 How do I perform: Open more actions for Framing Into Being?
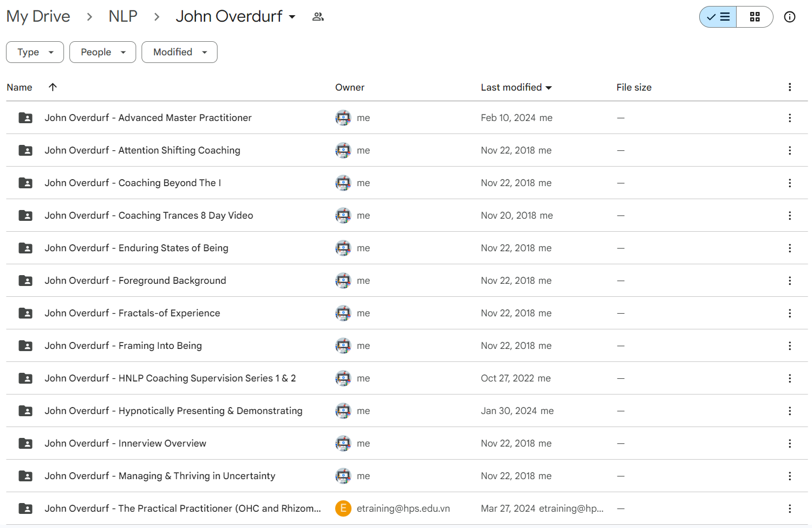pos(790,346)
